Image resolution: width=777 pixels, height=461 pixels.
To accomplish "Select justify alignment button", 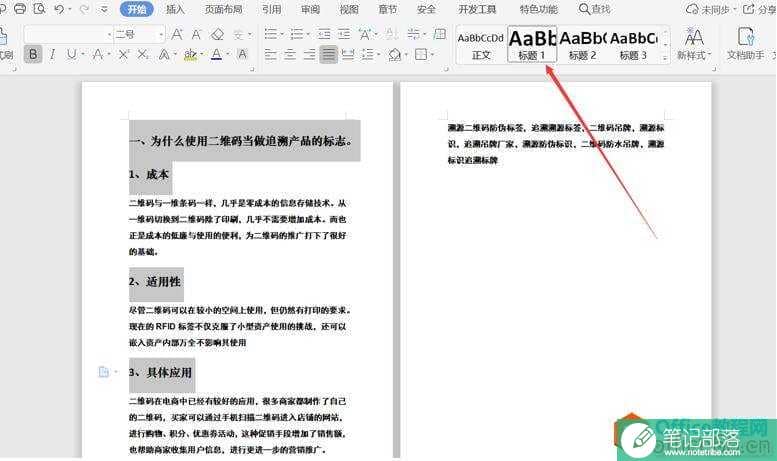I will [x=329, y=54].
